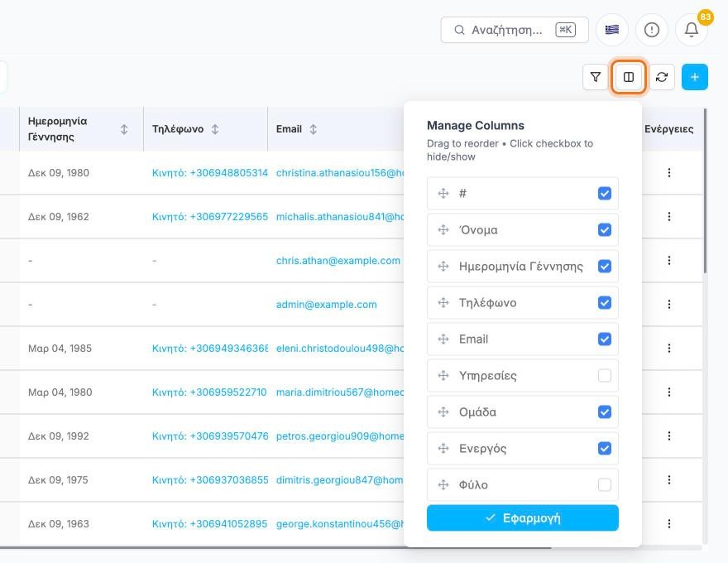The width and height of the screenshot is (728, 563).
Task: Click the date cell Δεκ 09, 1975
Action: (x=58, y=480)
